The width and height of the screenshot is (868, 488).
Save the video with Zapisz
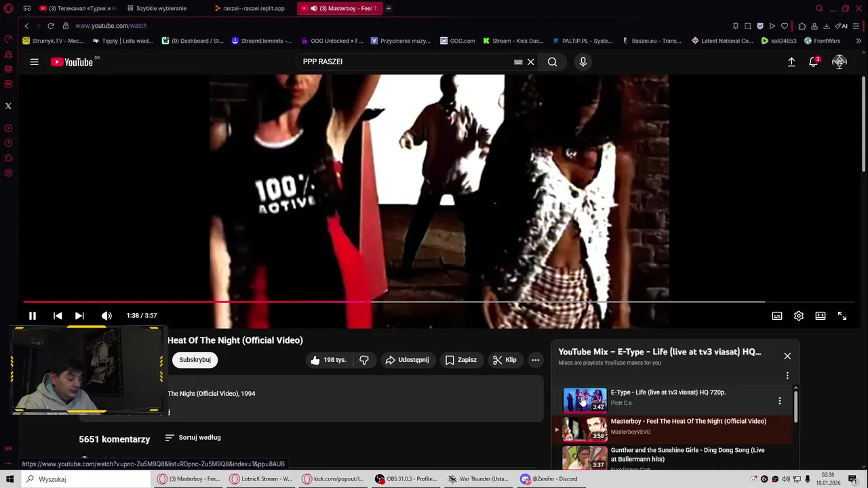click(461, 360)
